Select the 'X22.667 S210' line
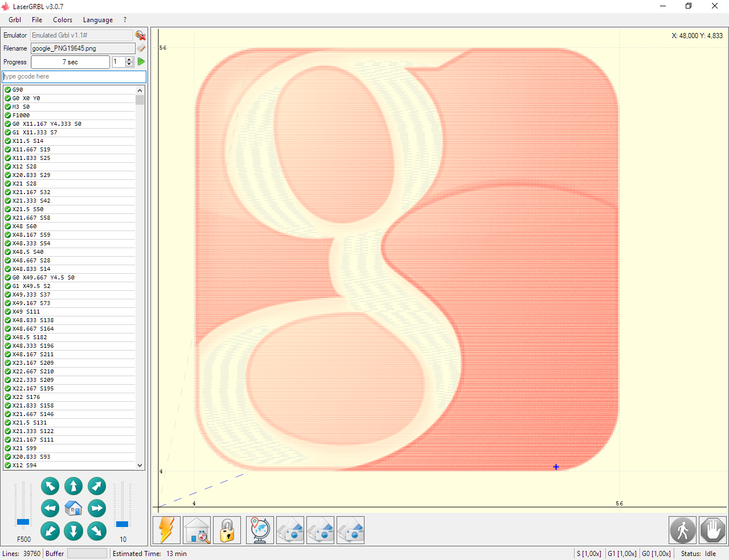 click(69, 372)
